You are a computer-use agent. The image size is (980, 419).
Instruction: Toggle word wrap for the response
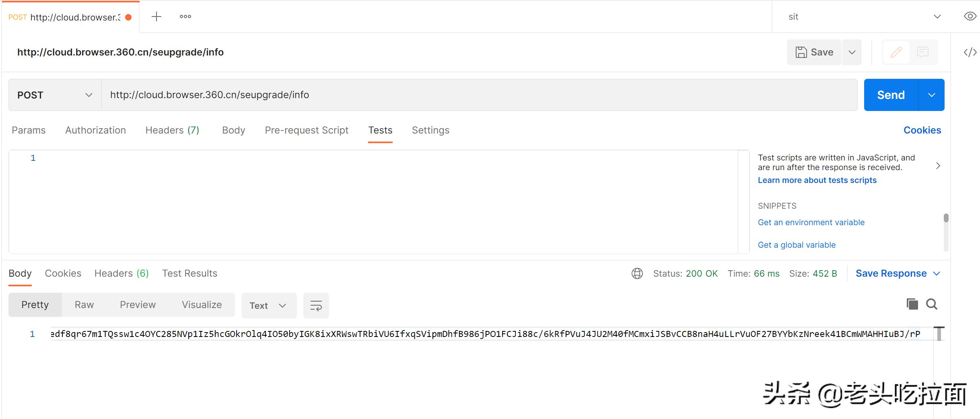(316, 306)
